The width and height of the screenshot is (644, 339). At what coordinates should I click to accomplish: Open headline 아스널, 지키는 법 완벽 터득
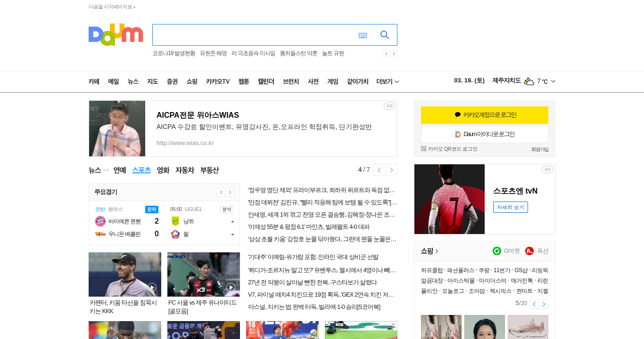(x=314, y=307)
